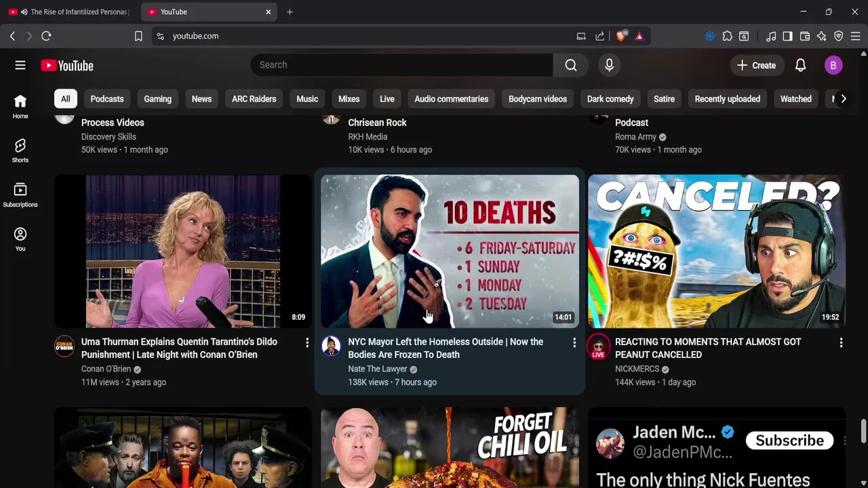Select the Music filter chip
Screen dimensions: 868x488
pos(307,99)
